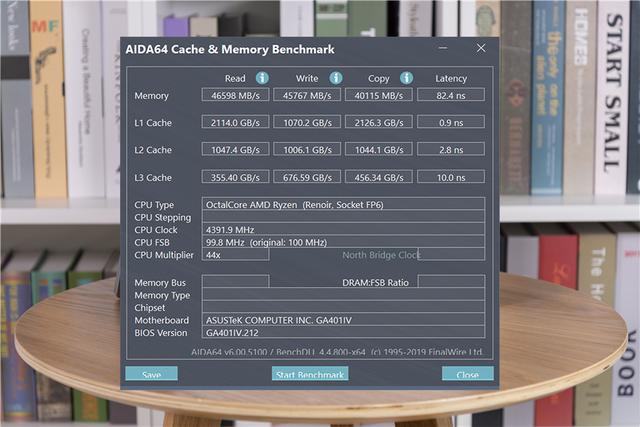The image size is (640, 427).
Task: Click the Close button at the bottom right
Action: click(467, 374)
